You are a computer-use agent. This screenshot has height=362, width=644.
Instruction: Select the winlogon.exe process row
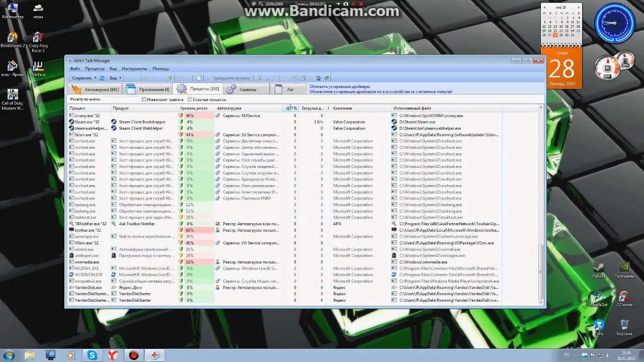285,255
